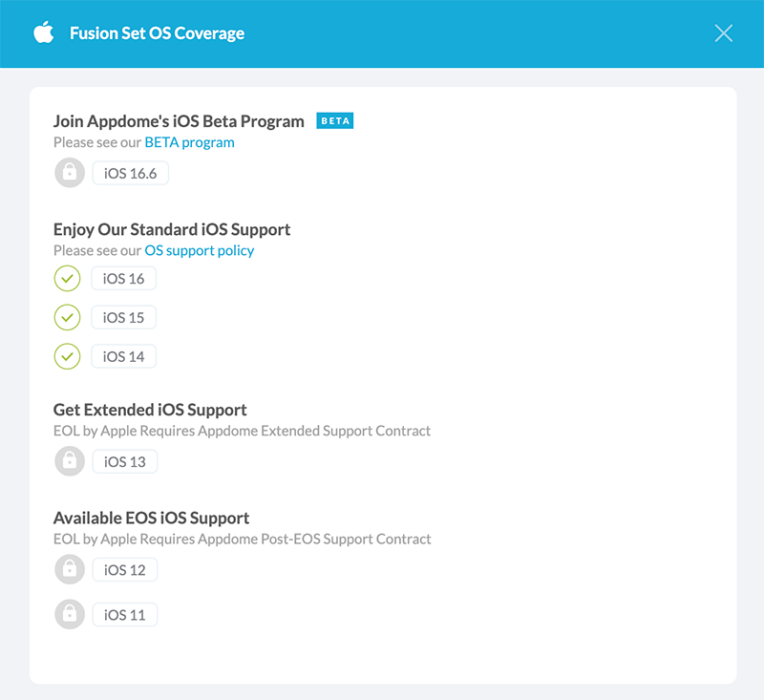Toggle the green checkmark for iOS 16

click(x=67, y=279)
